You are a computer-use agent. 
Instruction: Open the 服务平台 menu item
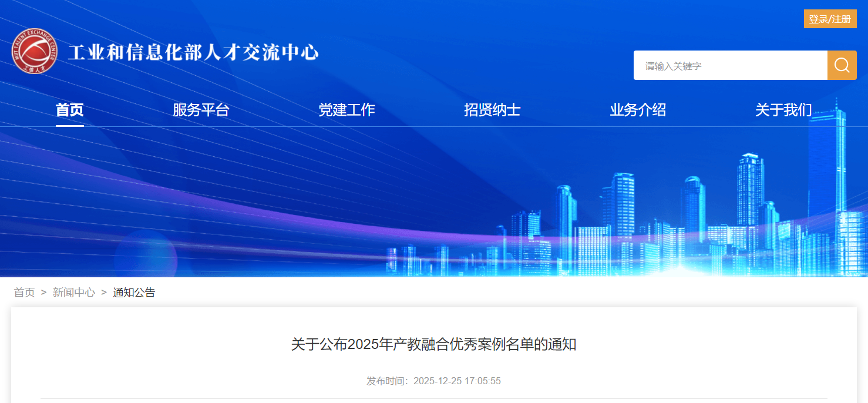pos(201,110)
